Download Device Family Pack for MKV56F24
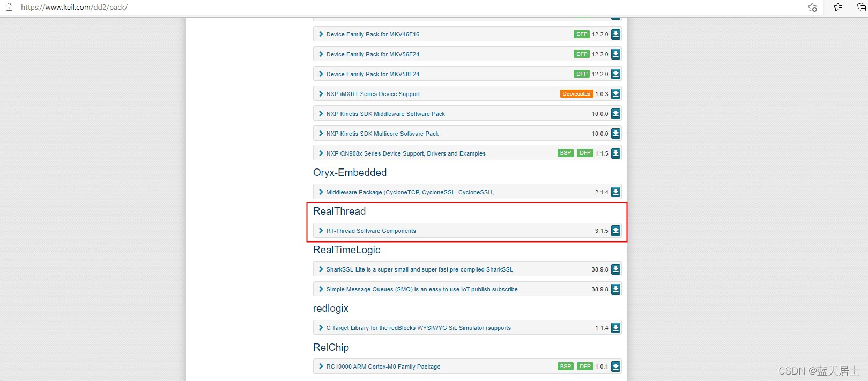868x381 pixels. pyautogui.click(x=615, y=54)
